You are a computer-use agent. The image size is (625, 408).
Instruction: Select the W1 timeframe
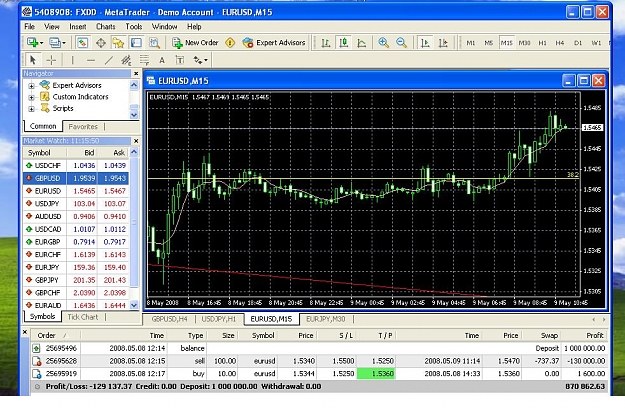[x=596, y=43]
